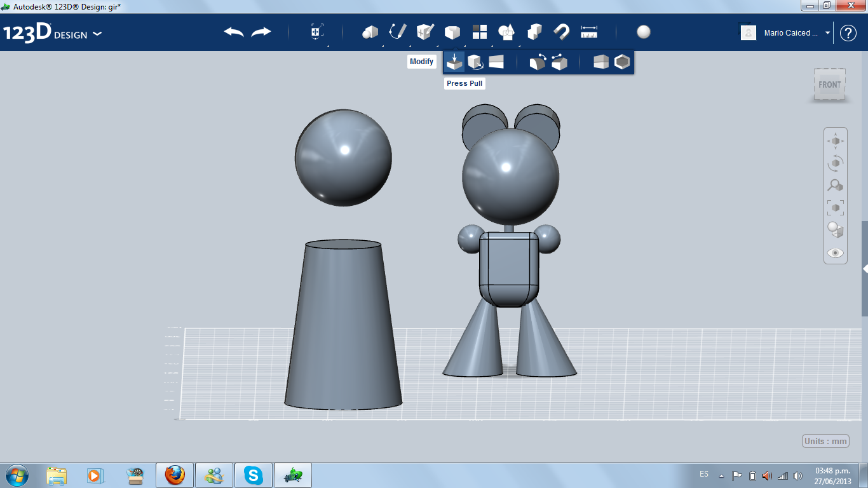
Task: Click the ES language indicator
Action: [704, 474]
